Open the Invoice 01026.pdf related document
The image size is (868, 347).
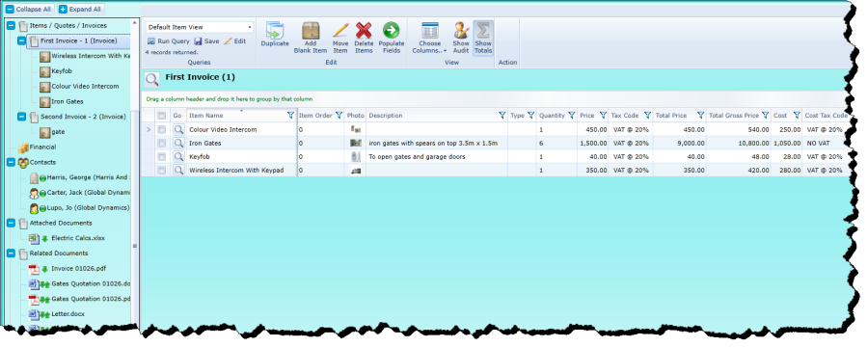pyautogui.click(x=79, y=268)
